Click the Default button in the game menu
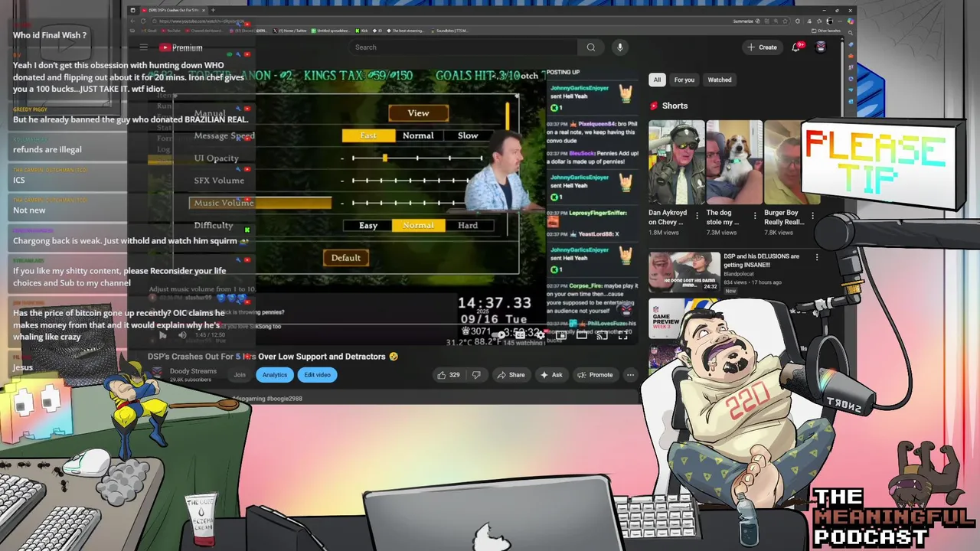The width and height of the screenshot is (980, 551). (x=346, y=258)
